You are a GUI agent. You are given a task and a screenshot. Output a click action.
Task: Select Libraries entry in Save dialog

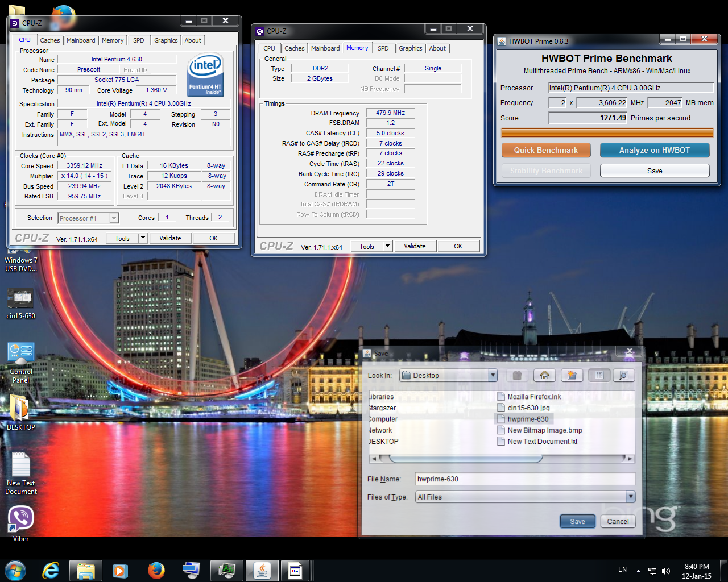tap(381, 397)
